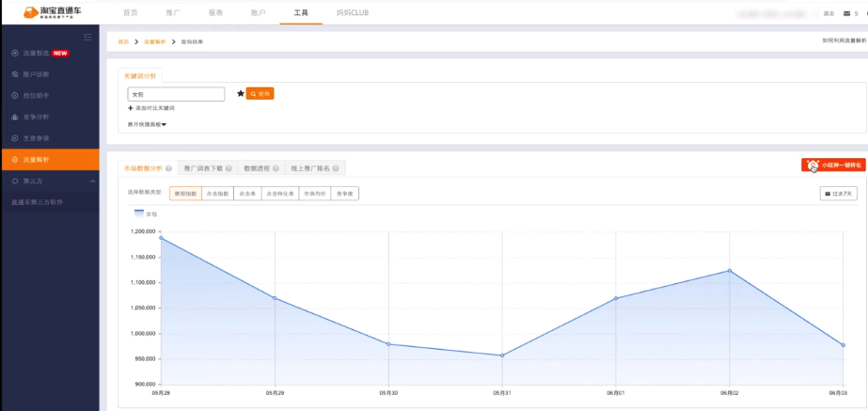Click the 06月01 data point on chart
Image resolution: width=868 pixels, height=411 pixels.
point(616,298)
